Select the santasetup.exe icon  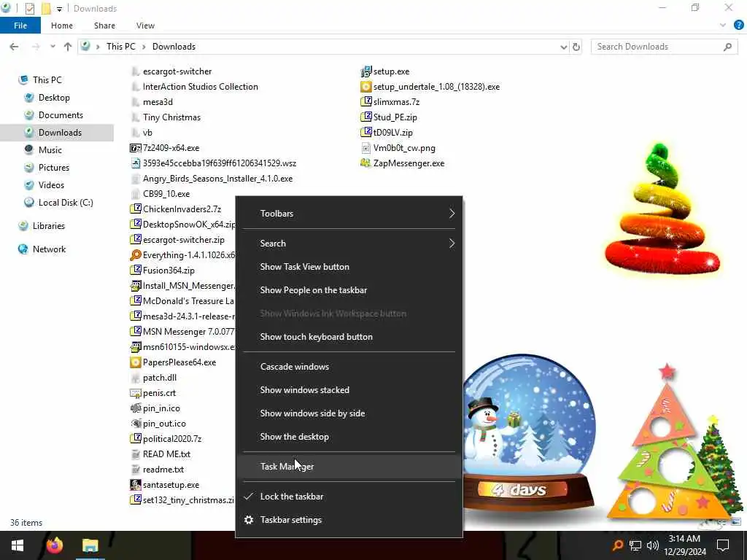[x=136, y=485]
